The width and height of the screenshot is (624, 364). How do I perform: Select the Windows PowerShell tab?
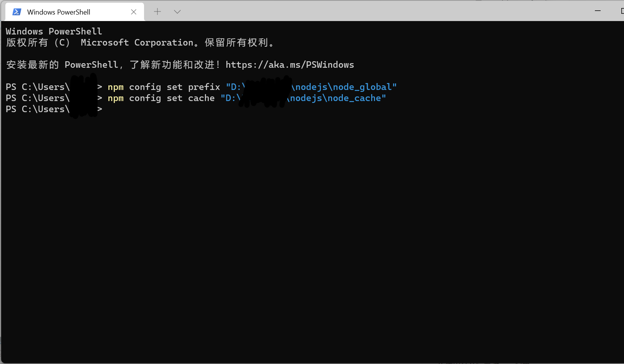61,11
